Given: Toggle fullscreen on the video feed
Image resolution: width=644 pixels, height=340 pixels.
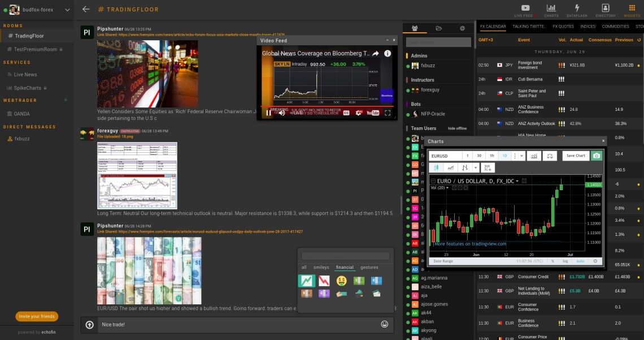Looking at the screenshot, I should 388,113.
